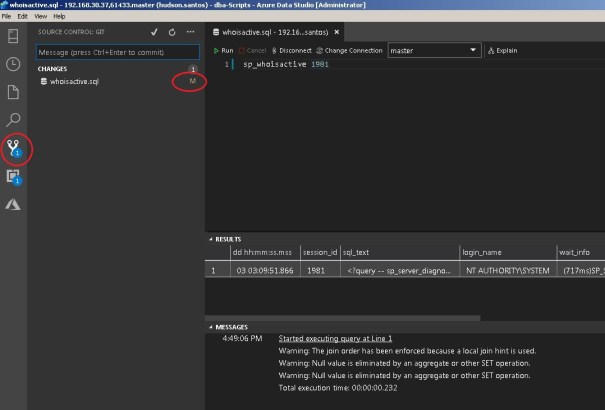
Task: Open the Azure icon in activity bar
Action: pyautogui.click(x=13, y=204)
